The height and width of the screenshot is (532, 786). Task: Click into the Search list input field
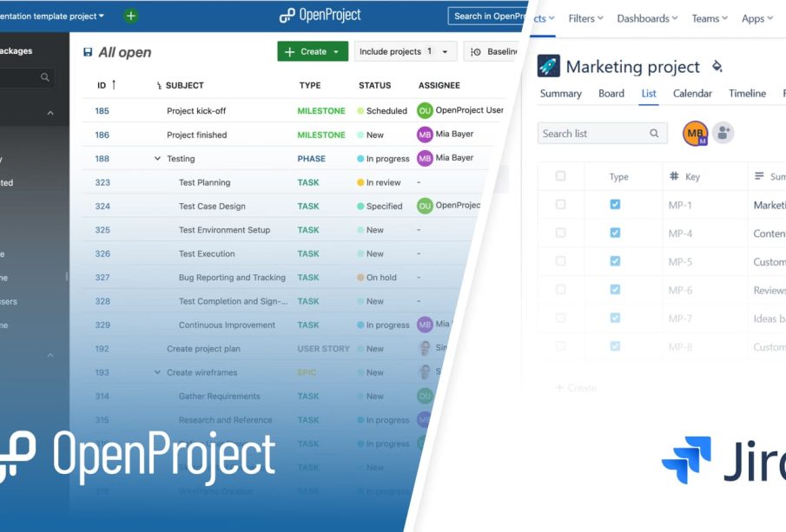(x=591, y=134)
